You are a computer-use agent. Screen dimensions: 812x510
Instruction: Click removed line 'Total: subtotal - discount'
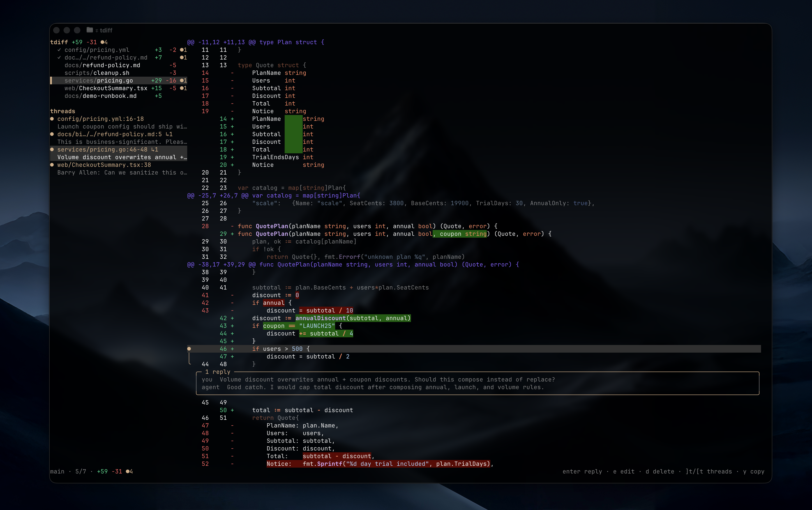click(320, 456)
